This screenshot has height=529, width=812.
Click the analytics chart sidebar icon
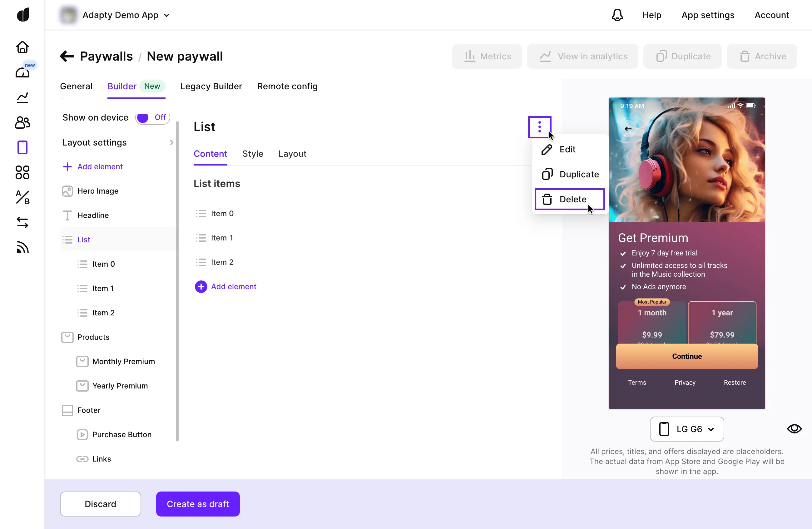click(x=22, y=98)
